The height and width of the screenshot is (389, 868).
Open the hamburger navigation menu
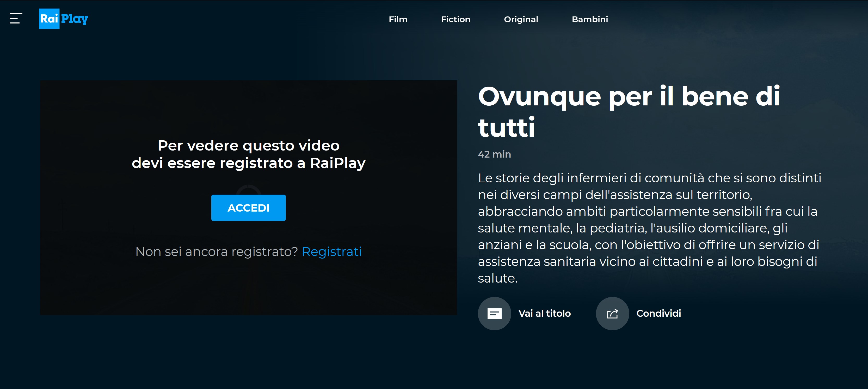click(x=16, y=19)
